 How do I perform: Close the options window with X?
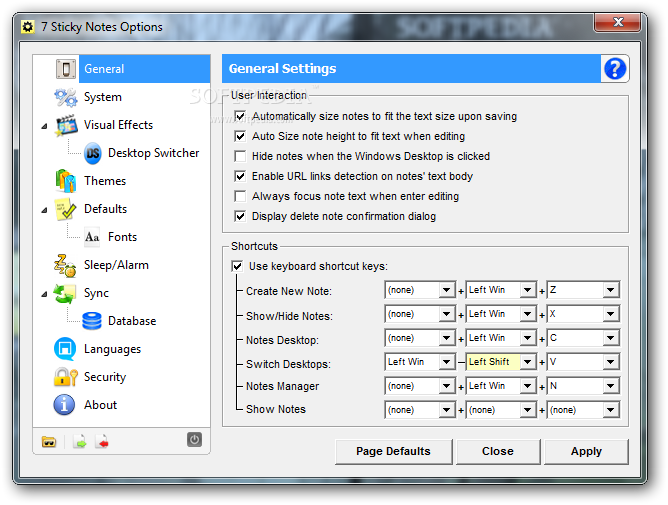point(618,22)
